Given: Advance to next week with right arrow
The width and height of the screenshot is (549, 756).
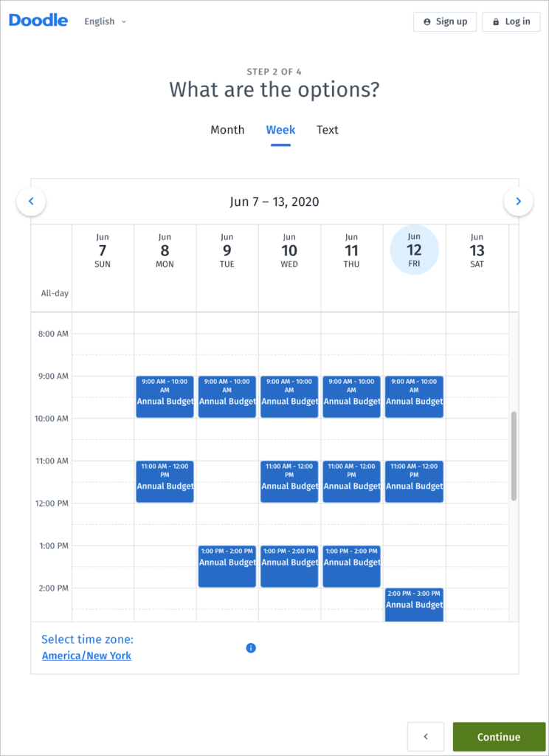Looking at the screenshot, I should 518,201.
